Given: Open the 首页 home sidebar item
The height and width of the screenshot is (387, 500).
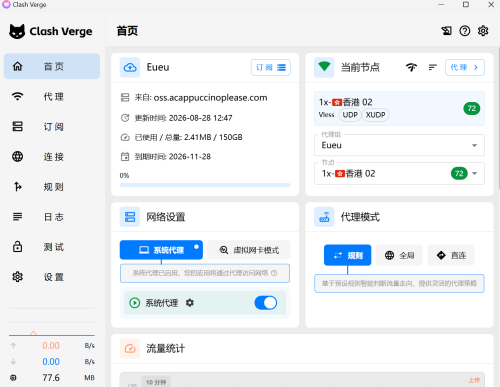Looking at the screenshot, I should coord(52,66).
